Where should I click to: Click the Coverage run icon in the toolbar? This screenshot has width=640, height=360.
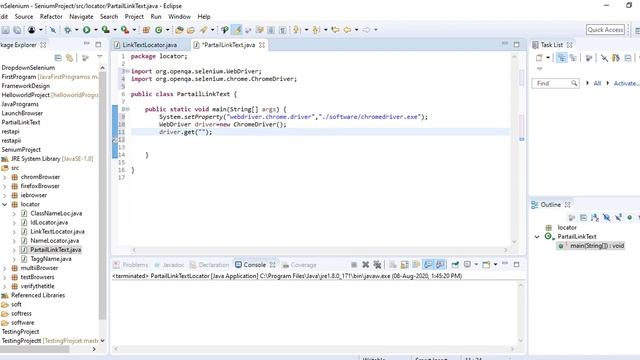click(105, 30)
